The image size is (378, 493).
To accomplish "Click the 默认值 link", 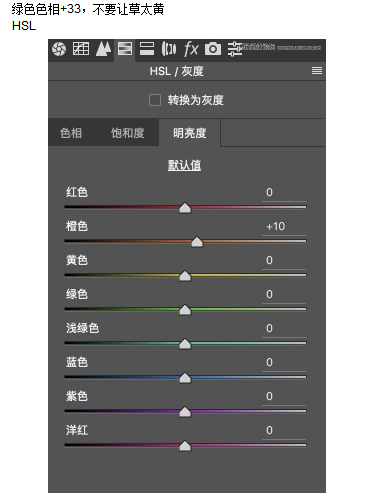I will [184, 165].
